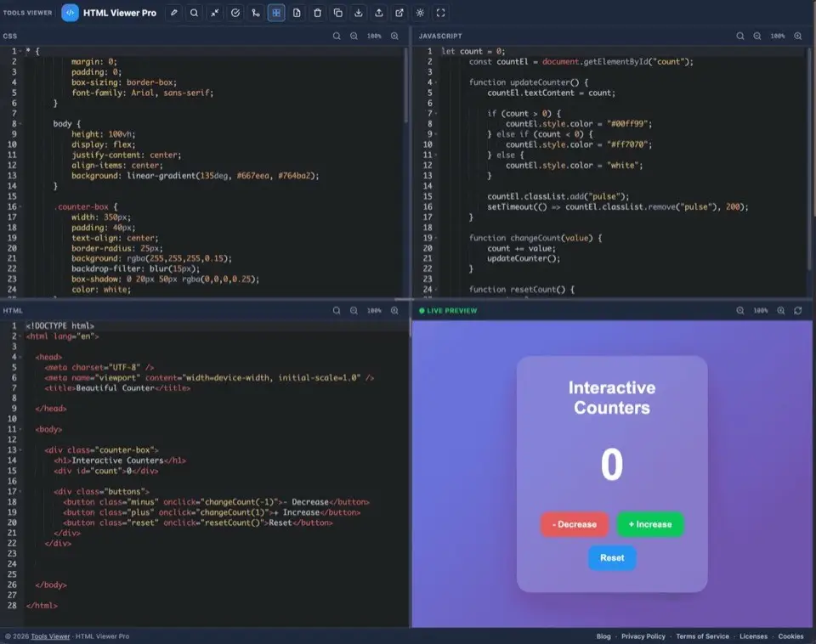Image resolution: width=816 pixels, height=644 pixels.
Task: Zoom out the Live Preview
Action: click(740, 311)
